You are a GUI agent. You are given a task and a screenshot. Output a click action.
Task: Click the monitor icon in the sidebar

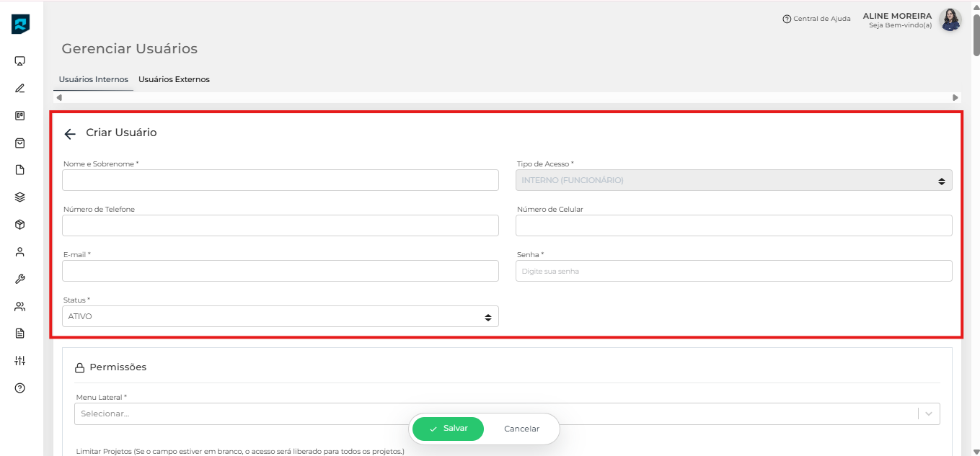(x=20, y=61)
